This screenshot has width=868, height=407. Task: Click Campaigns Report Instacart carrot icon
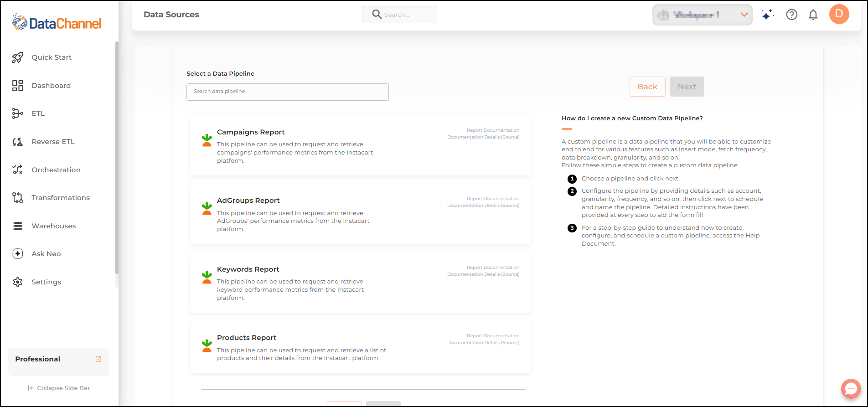(207, 140)
